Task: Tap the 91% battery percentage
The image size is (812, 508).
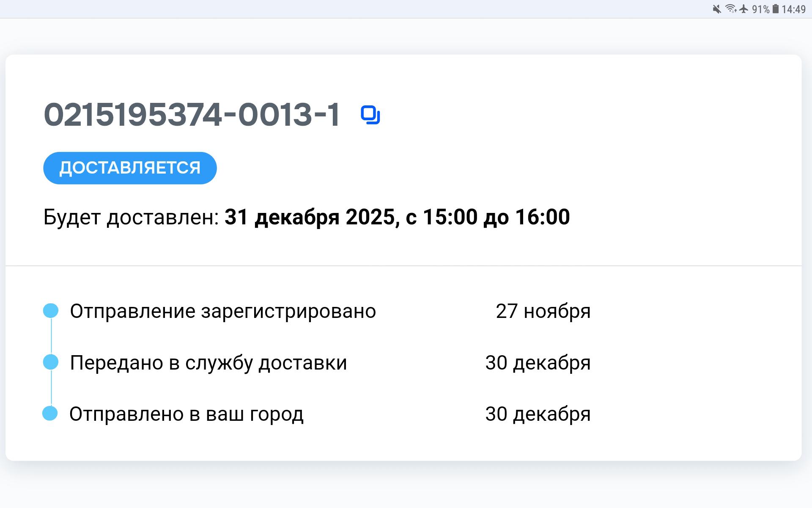Action: [760, 9]
